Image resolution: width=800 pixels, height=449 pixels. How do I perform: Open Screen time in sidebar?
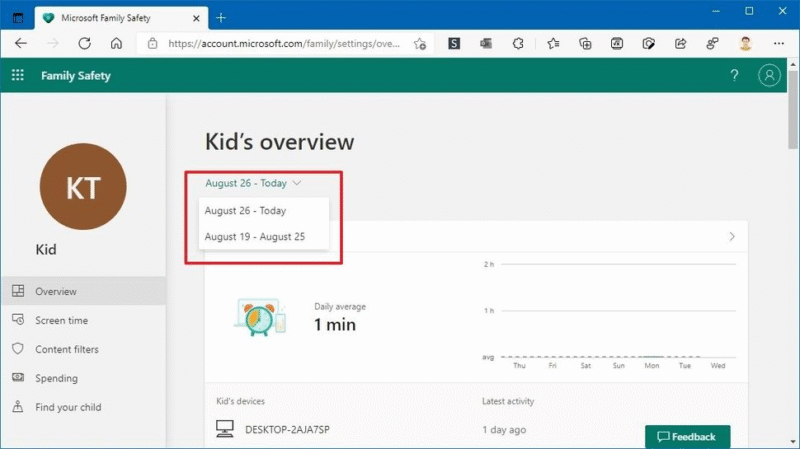click(x=61, y=320)
